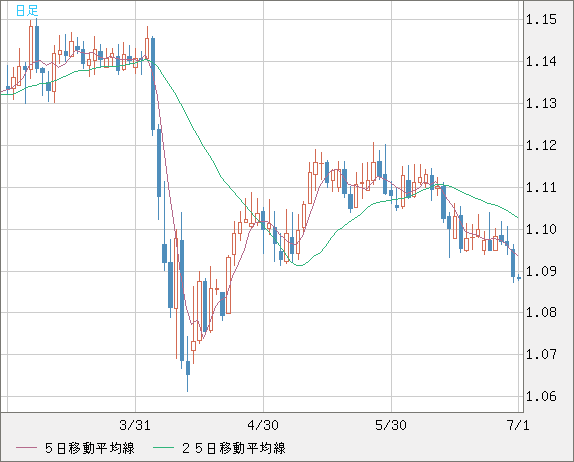Click the 5日移動平均線 legend label
Viewport: 574px width, 462px height.
(90, 448)
